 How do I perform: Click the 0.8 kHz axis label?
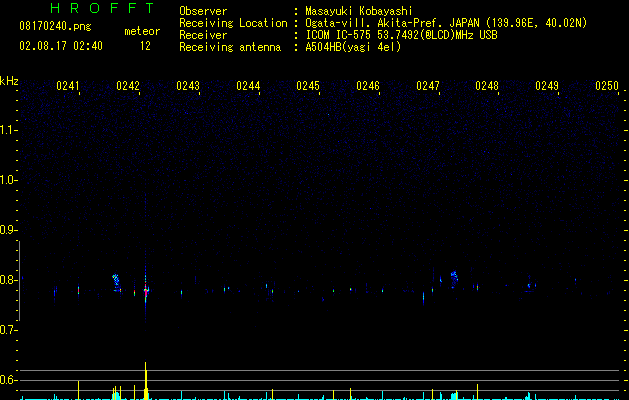[x=8, y=280]
